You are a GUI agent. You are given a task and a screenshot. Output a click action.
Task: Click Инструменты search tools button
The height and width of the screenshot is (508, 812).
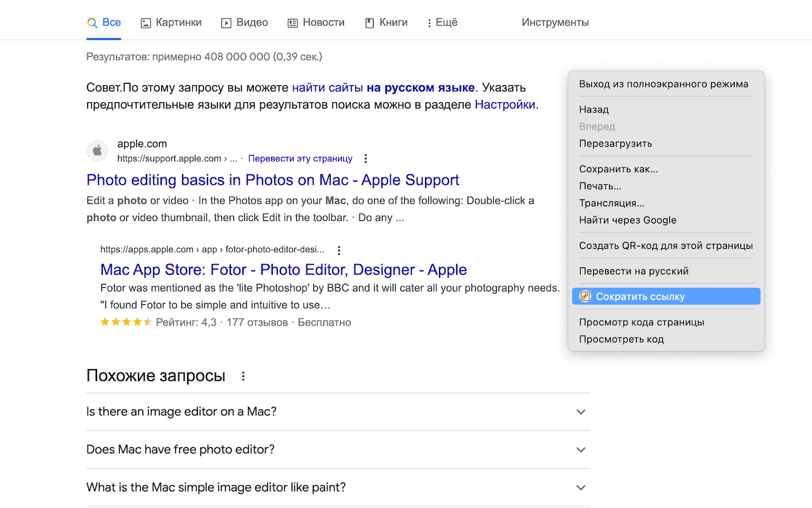tap(555, 23)
